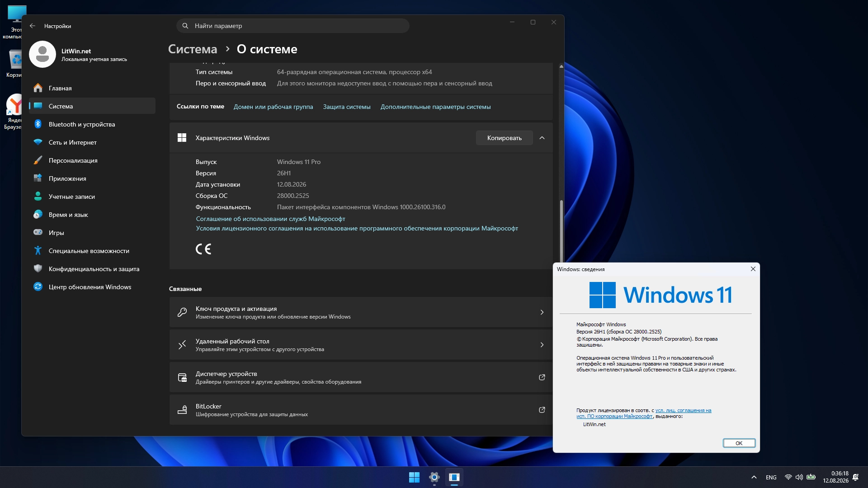Click the key icon for product activation
This screenshot has height=488, width=868.
click(x=182, y=312)
